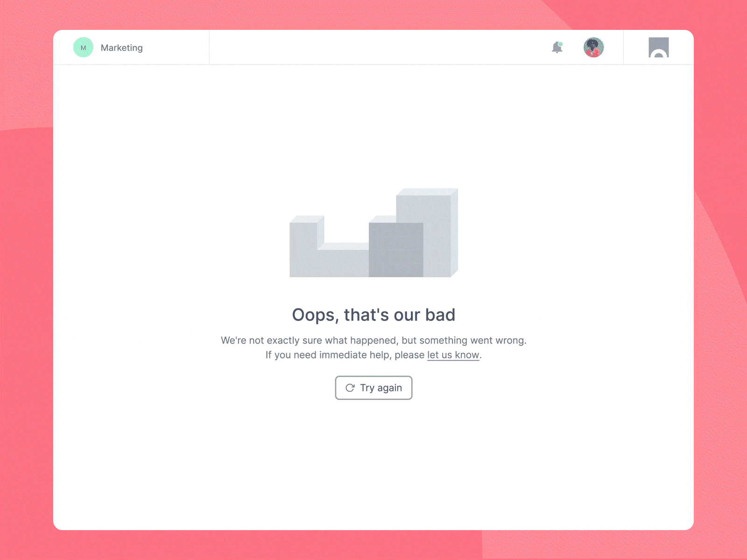This screenshot has width=747, height=560.
Task: Toggle notifications via the bell indicator
Action: [557, 47]
